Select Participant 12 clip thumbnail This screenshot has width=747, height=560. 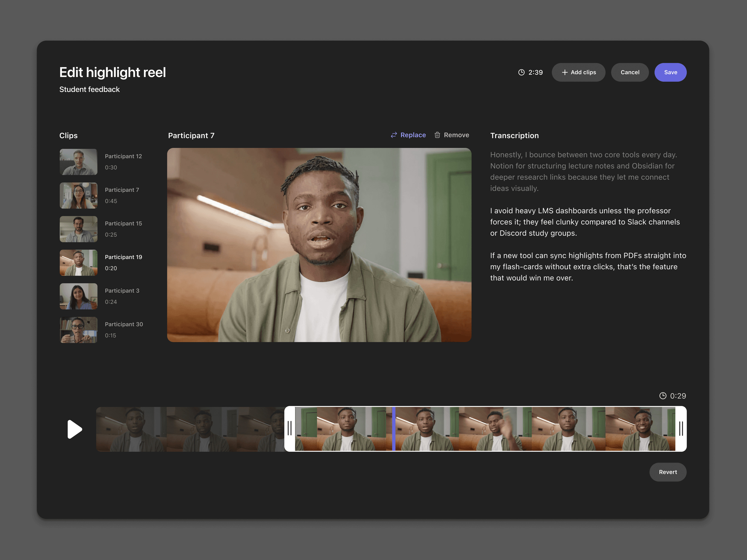coord(78,162)
